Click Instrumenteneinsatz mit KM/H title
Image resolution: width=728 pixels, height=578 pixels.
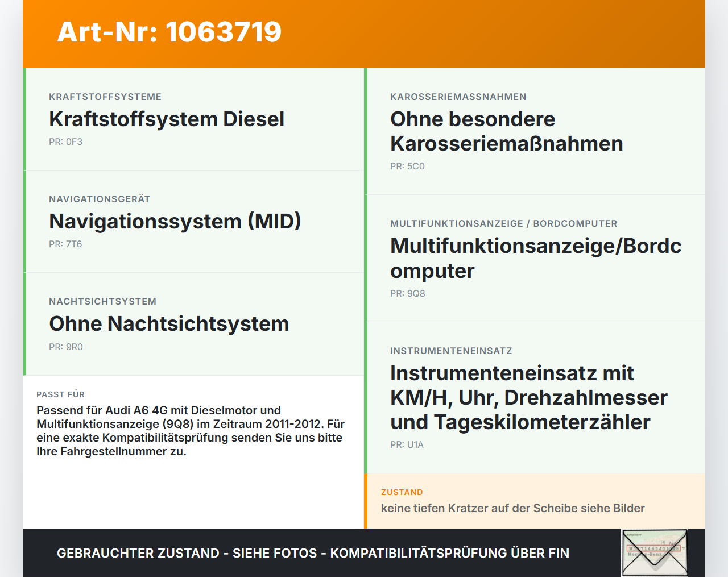(x=529, y=398)
